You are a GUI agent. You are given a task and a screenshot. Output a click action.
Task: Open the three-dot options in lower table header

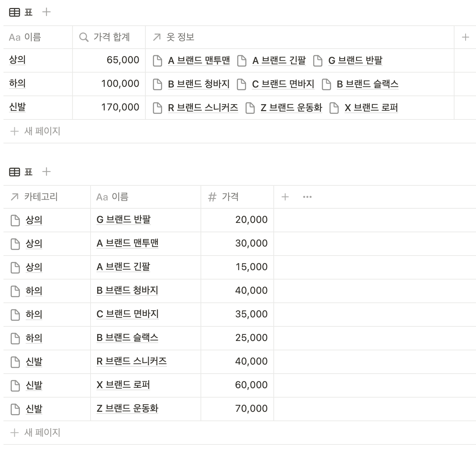307,197
